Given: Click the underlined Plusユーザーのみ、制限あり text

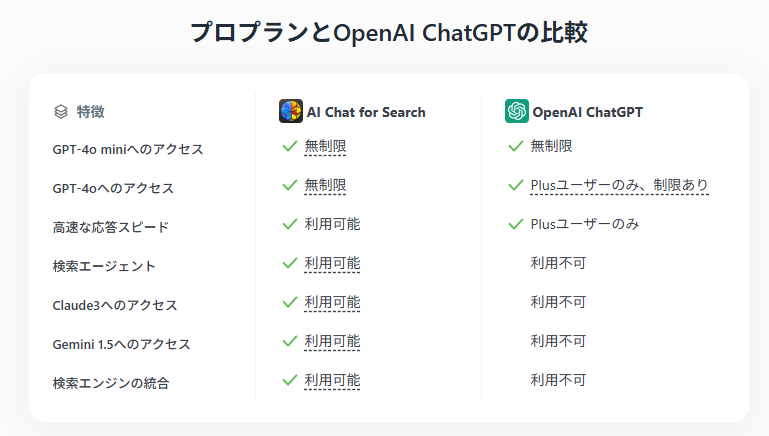Looking at the screenshot, I should tap(620, 185).
